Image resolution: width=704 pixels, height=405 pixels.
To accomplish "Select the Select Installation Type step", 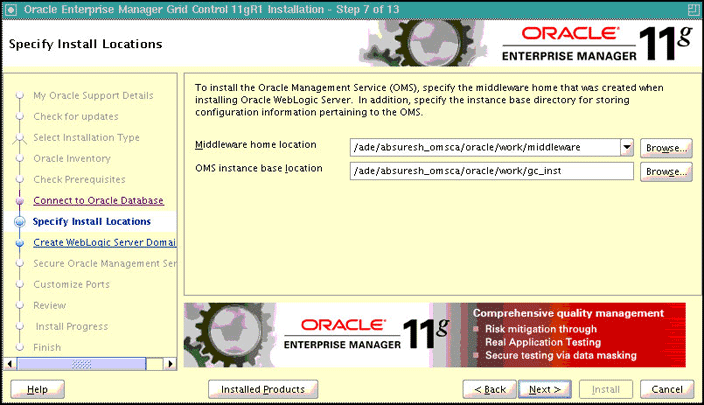I will point(86,137).
